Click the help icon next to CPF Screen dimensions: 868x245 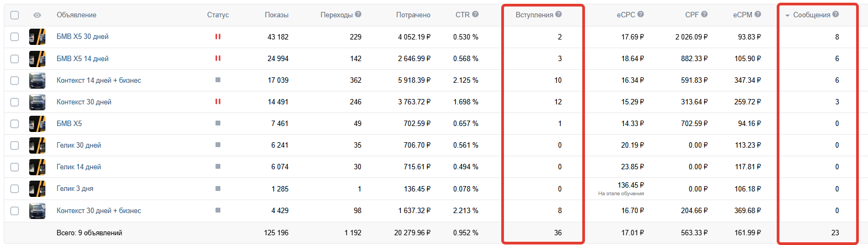(x=704, y=15)
